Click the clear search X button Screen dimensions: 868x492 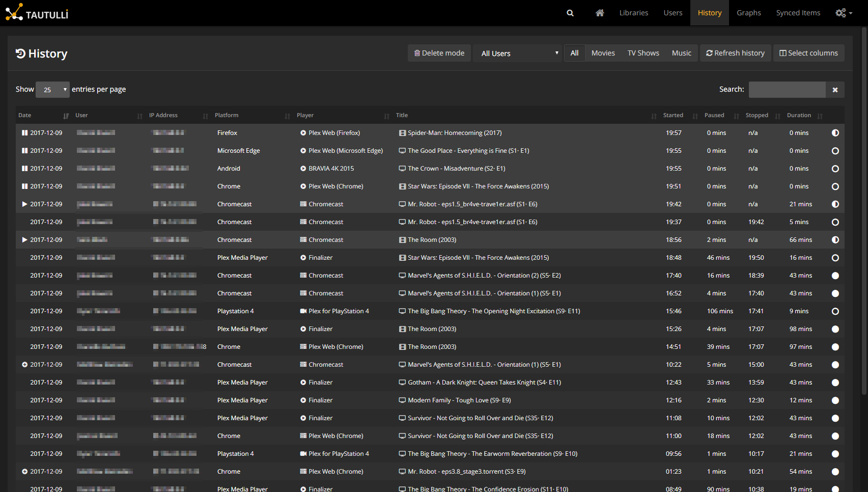point(835,90)
